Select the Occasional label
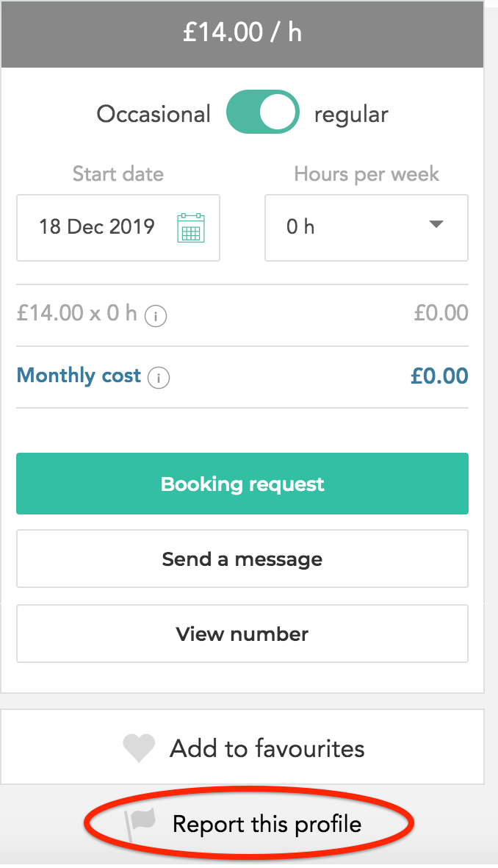The width and height of the screenshot is (498, 868). click(x=154, y=114)
